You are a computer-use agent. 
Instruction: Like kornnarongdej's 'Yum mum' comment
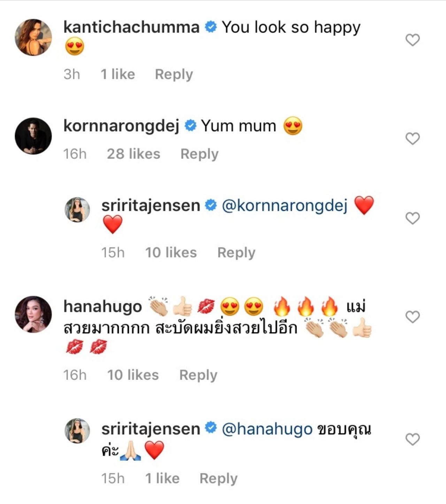413,139
